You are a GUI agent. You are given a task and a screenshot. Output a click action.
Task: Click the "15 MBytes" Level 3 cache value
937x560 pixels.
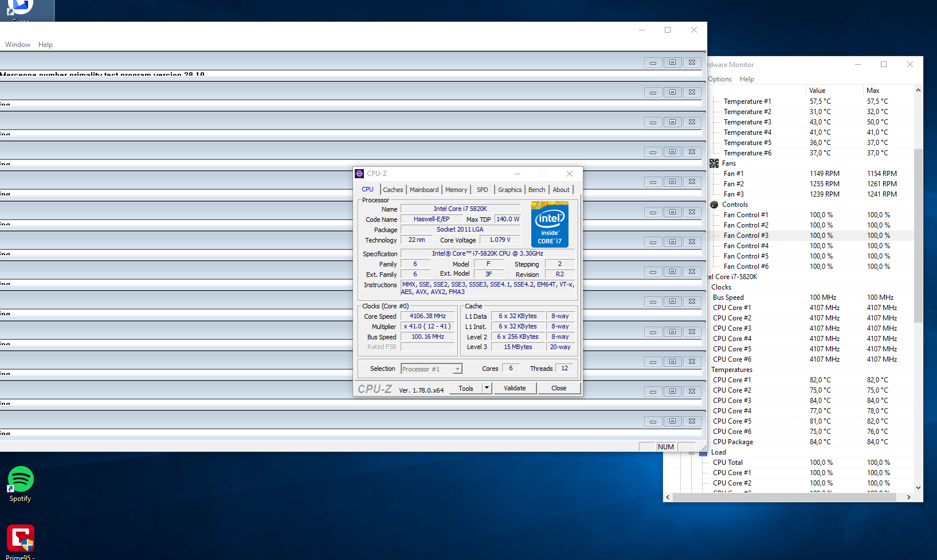pyautogui.click(x=518, y=347)
